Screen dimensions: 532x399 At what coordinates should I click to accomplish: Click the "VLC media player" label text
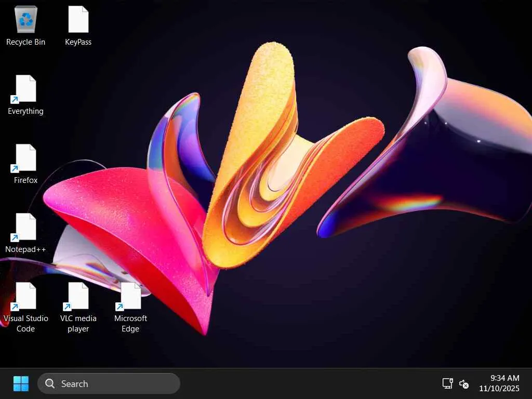pos(78,323)
